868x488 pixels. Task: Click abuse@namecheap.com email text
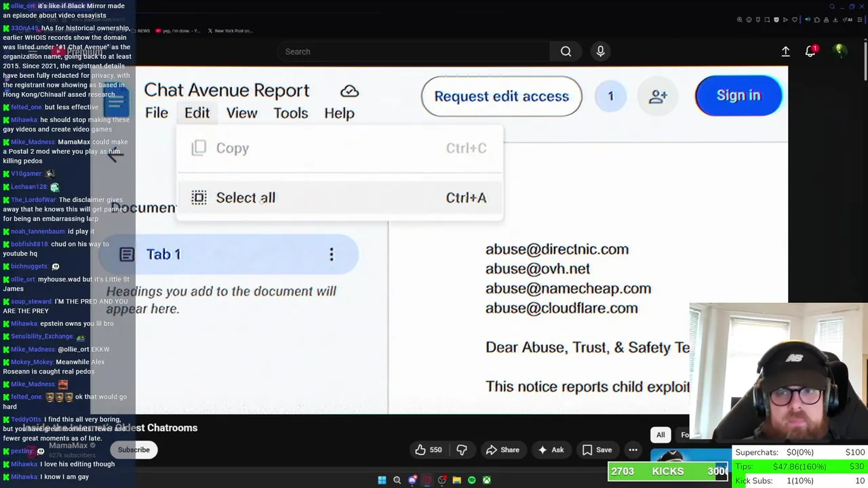point(568,289)
